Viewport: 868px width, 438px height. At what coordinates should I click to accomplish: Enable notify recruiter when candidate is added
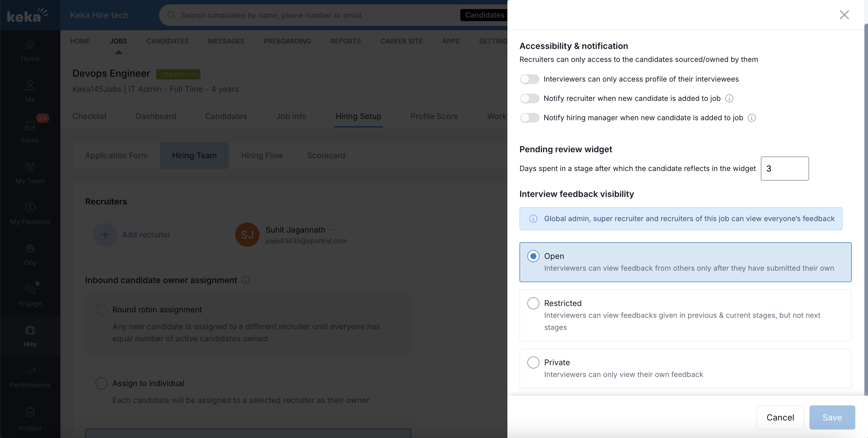pos(529,98)
